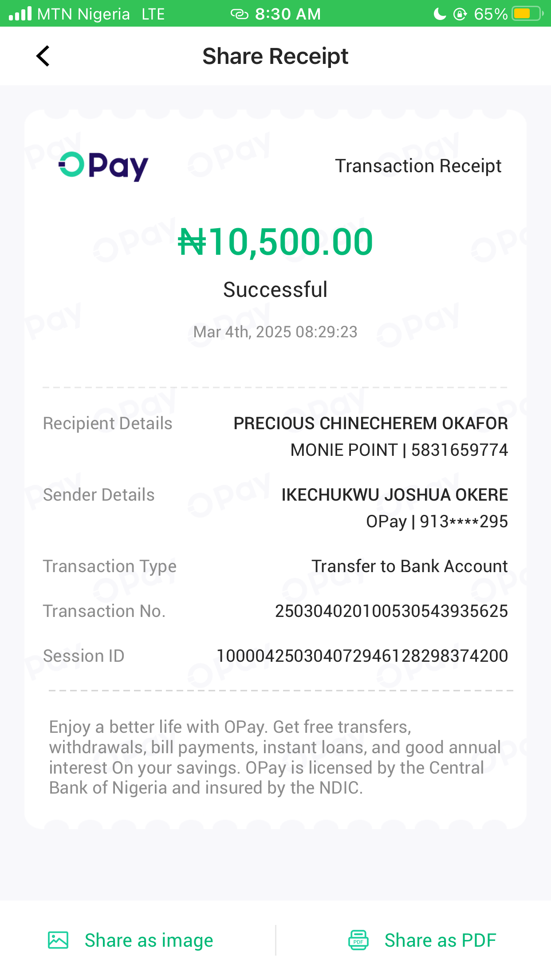The image size is (551, 980).
Task: Tap the PDF printer icon
Action: click(358, 940)
